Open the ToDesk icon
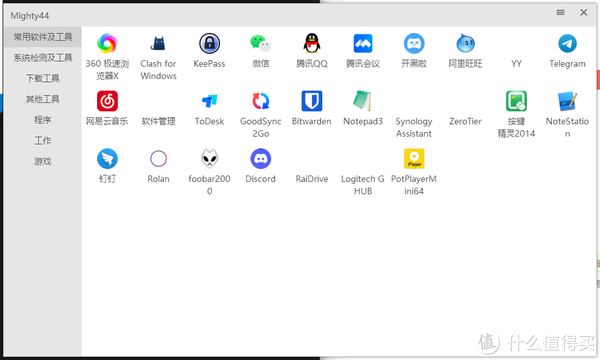Screen dimensions: 600x360 tap(209, 101)
